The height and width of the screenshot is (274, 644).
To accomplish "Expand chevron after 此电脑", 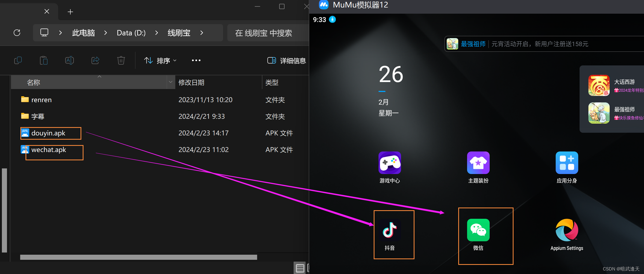I will [106, 33].
